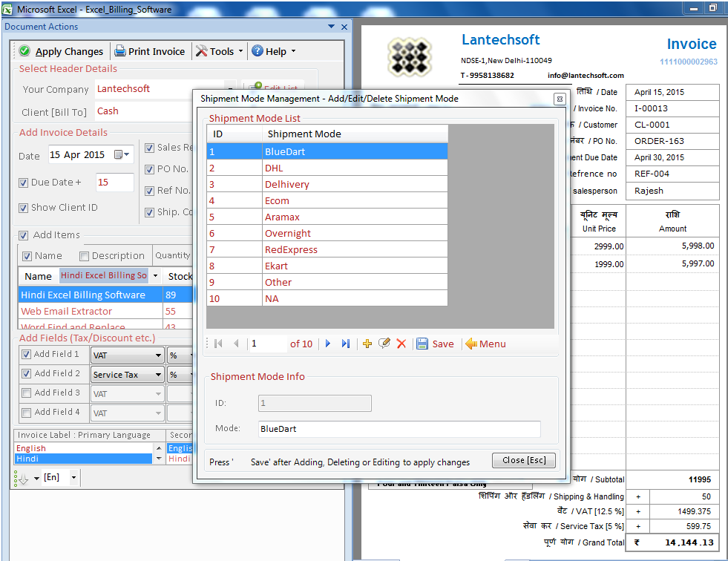Select Hindi Excel Billing Software item row
This screenshot has width=728, height=561.
tap(105, 295)
